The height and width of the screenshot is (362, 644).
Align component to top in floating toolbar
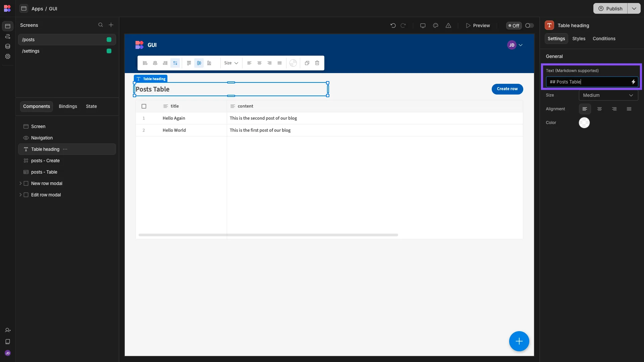point(189,63)
